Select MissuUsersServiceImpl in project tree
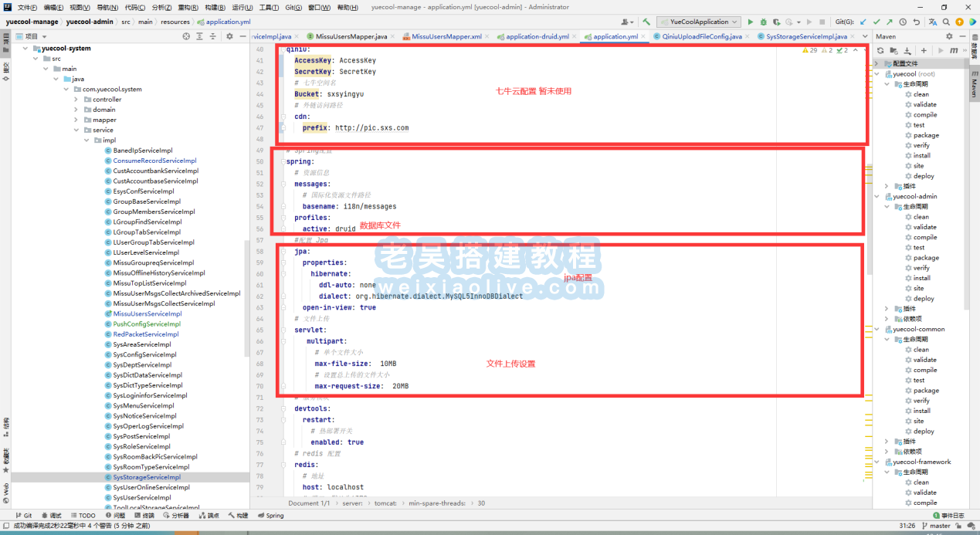The height and width of the screenshot is (535, 980). click(x=148, y=313)
